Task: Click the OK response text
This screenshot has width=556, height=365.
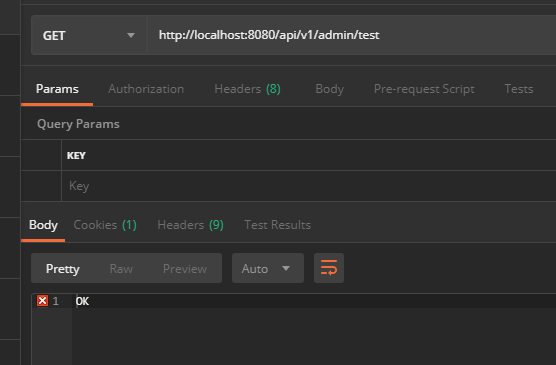Action: [x=82, y=301]
